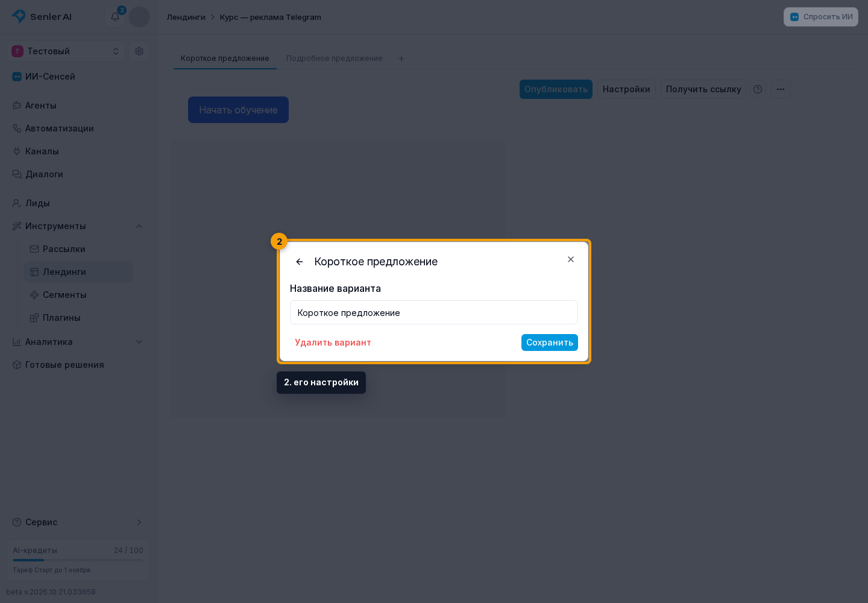Open Диалоги in the sidebar
Screen dimensions: 868x603
(78, 174)
